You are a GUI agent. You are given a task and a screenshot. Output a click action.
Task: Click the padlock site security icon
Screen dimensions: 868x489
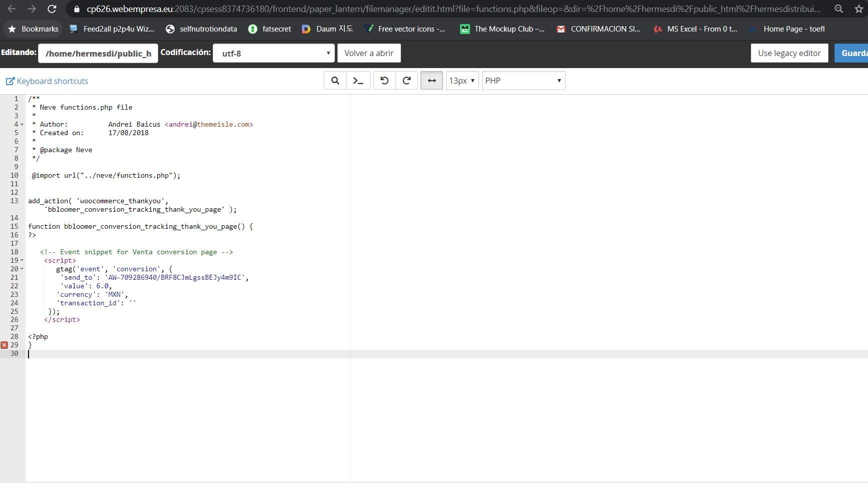tap(77, 9)
